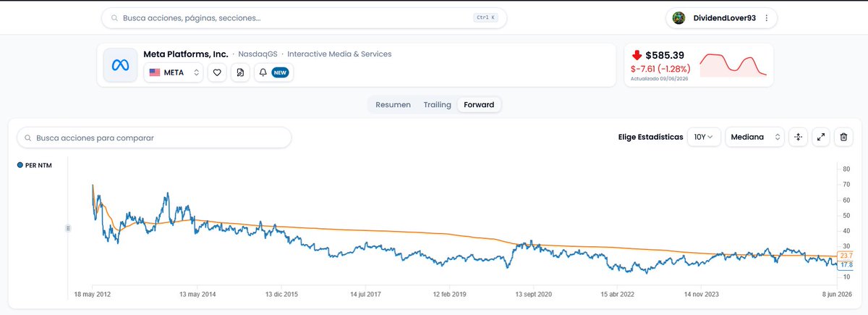Click the US flag icon beside META
The image size is (868, 315).
[155, 72]
